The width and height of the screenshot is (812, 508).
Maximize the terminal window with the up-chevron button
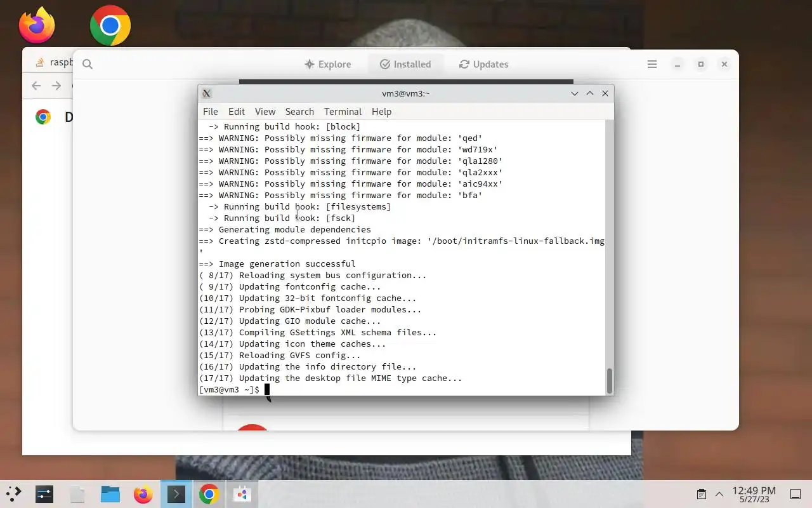coord(590,93)
